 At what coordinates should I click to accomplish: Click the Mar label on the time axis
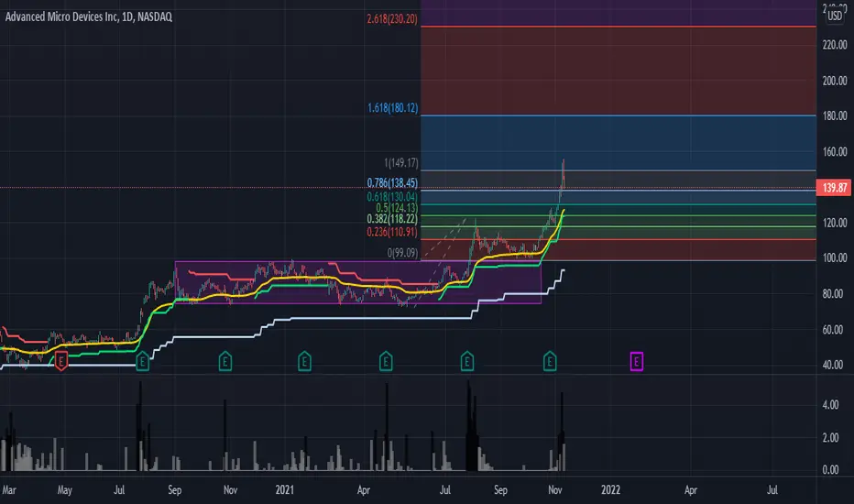(x=9, y=490)
